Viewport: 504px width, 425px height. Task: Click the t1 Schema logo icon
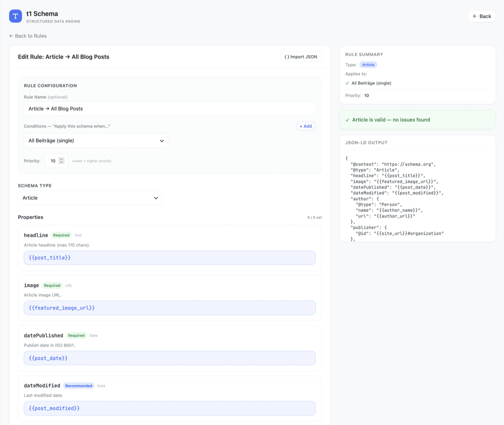[x=15, y=16]
